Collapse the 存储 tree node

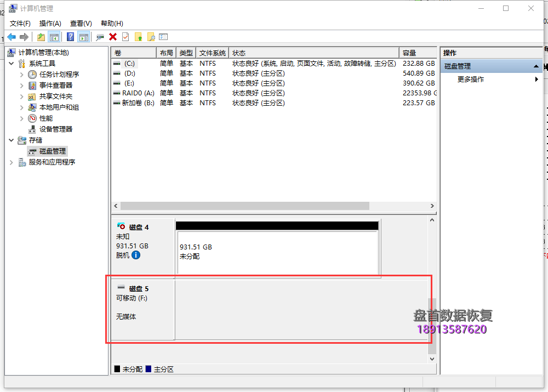click(x=12, y=140)
